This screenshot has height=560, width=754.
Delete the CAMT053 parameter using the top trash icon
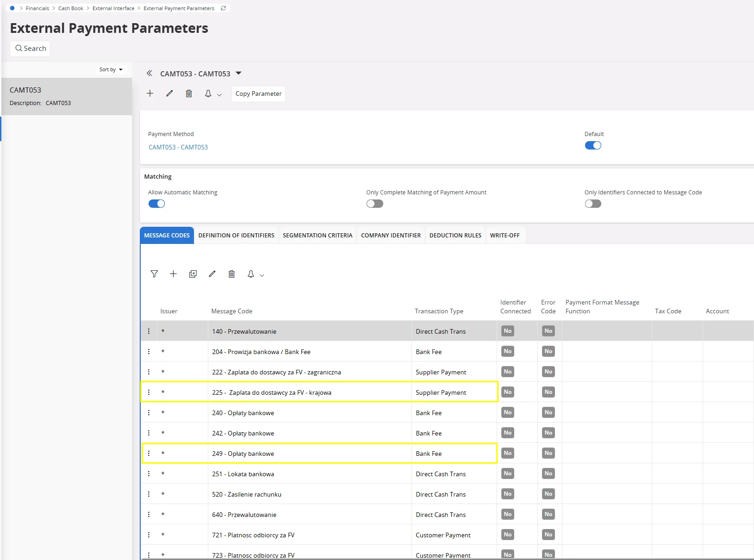(189, 93)
